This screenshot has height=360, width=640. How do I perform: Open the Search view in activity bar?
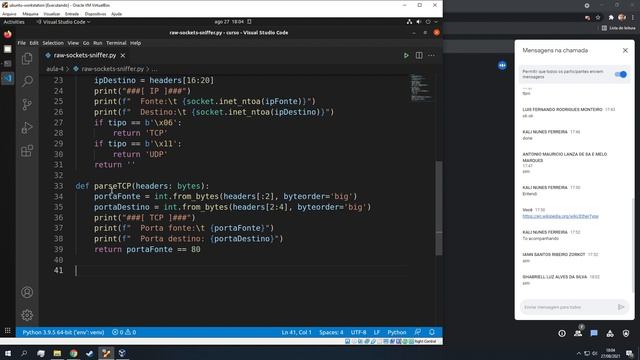[27, 81]
